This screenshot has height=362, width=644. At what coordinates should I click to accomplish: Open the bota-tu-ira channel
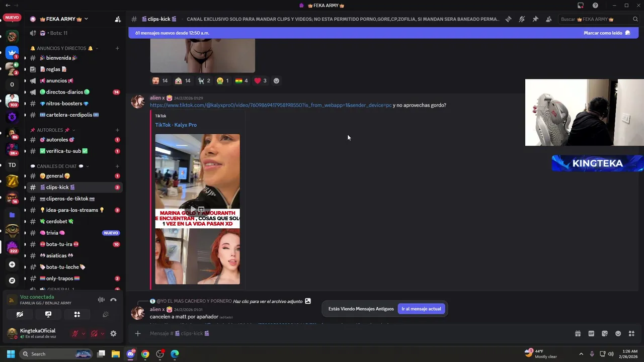75,244
